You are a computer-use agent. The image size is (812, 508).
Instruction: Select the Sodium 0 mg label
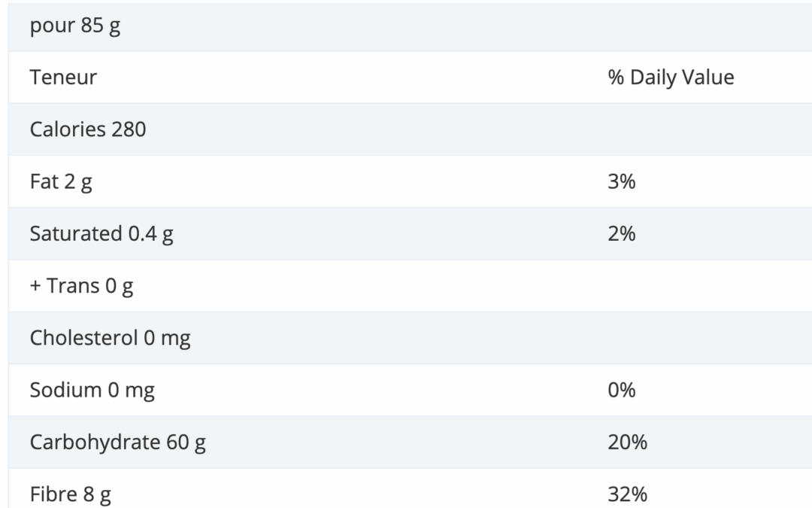click(92, 391)
